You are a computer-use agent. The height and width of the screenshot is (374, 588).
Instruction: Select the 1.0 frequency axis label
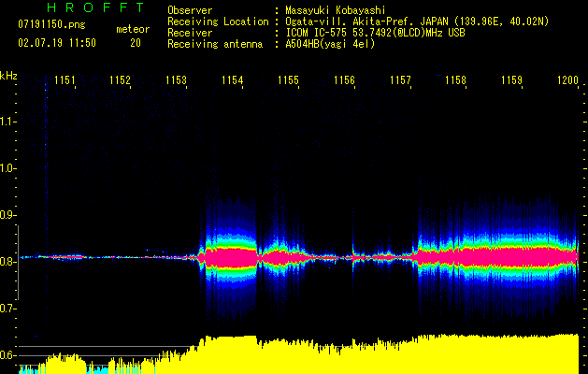8,168
